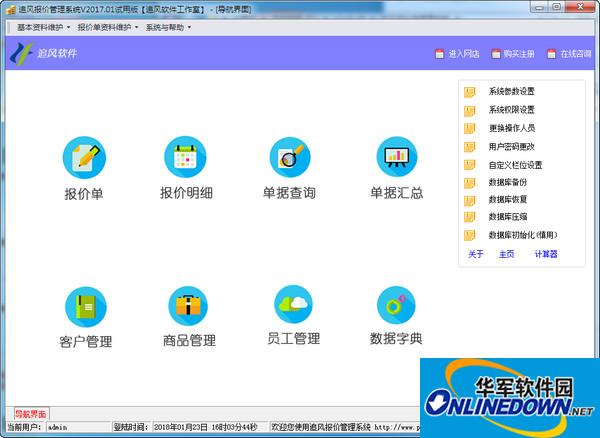This screenshot has width=600, height=438.
Task: Click the icon beside 购买注册
Action: [x=496, y=54]
